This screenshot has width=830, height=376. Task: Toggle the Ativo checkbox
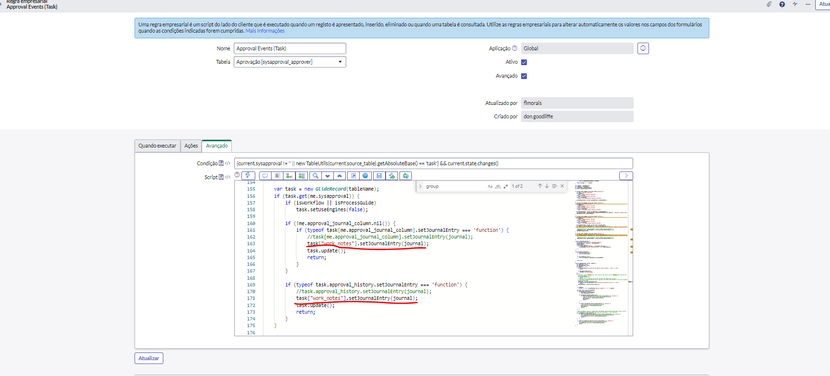[x=524, y=62]
